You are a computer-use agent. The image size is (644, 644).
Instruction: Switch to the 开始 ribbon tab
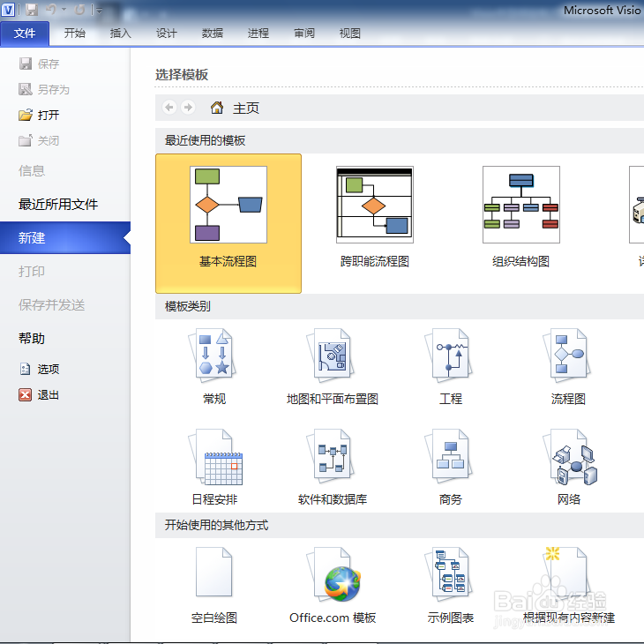coord(75,34)
